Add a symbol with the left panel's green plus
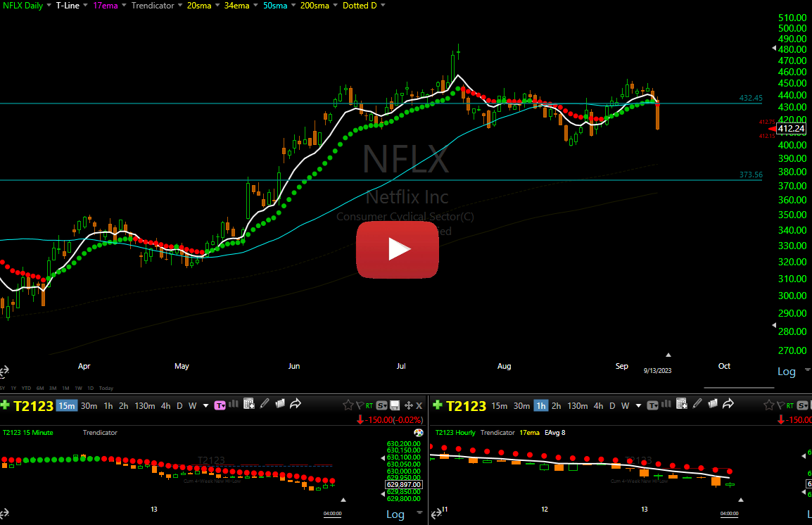This screenshot has height=525, width=812. (x=5, y=405)
